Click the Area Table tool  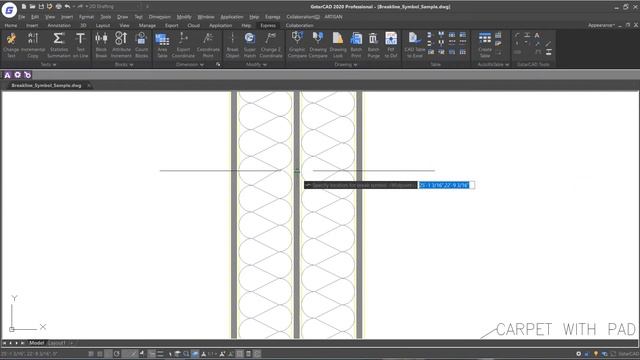click(x=162, y=45)
